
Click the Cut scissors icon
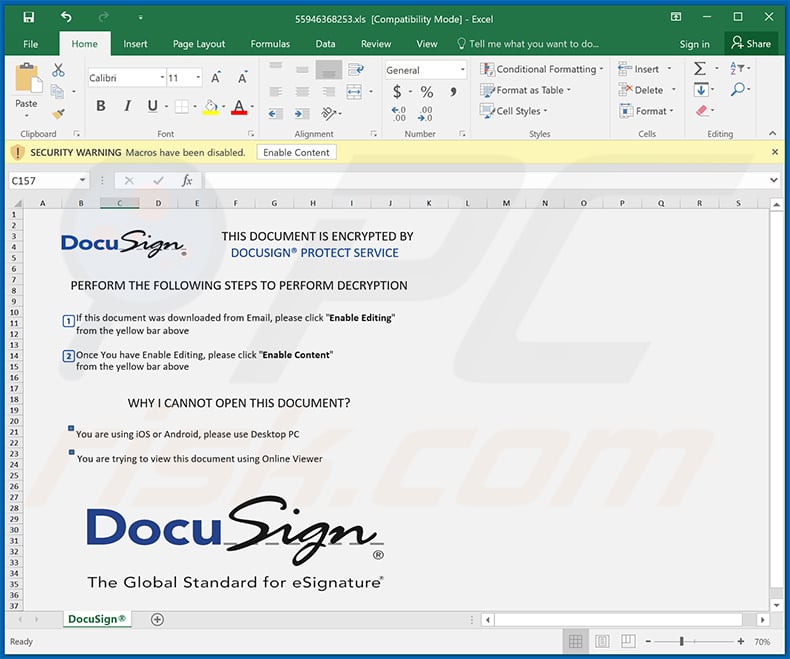[58, 70]
